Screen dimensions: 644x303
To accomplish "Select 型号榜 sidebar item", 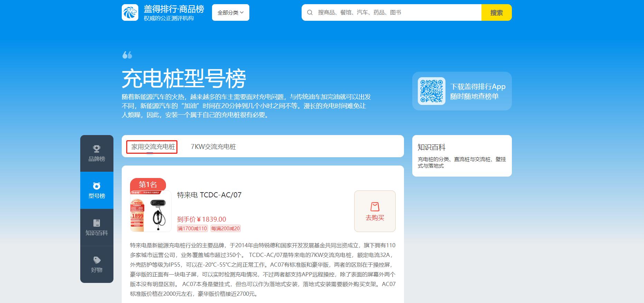I will 97,190.
